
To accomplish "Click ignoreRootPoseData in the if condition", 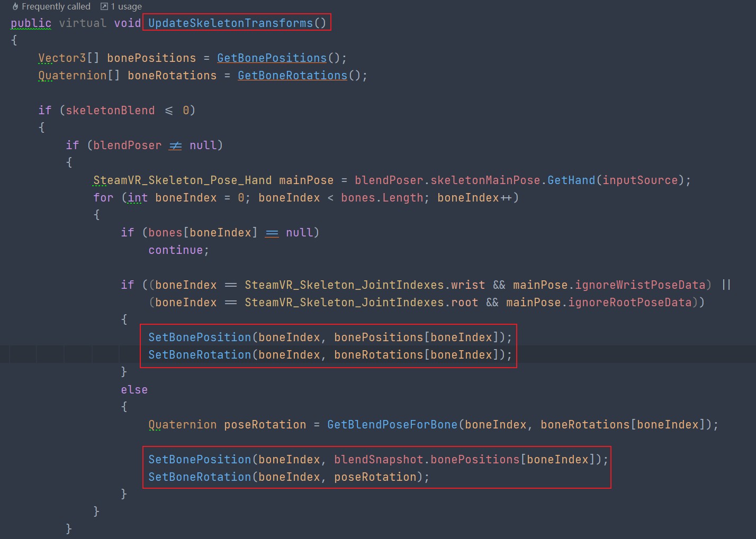I will [630, 302].
